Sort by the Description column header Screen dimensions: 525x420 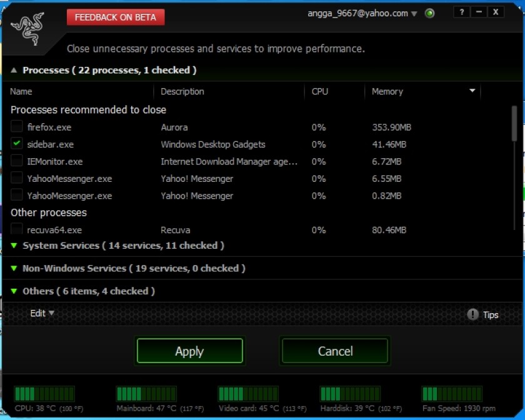tap(182, 91)
